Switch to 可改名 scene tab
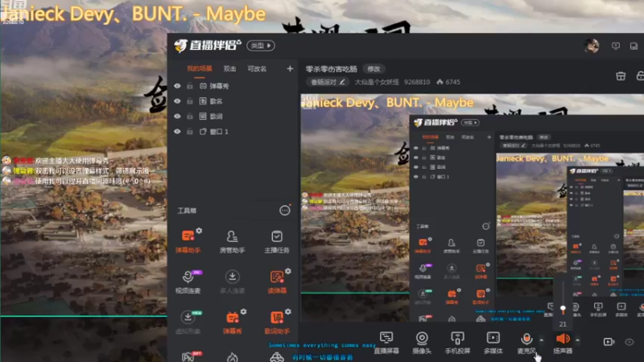Viewport: 644px width, 362px height. pos(257,68)
